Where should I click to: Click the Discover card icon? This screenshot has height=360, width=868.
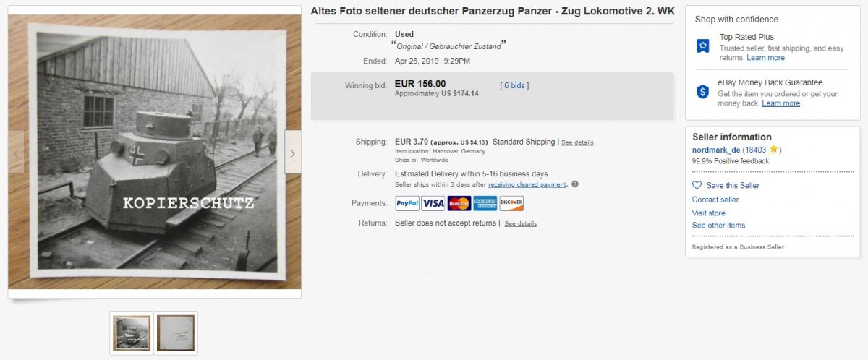pyautogui.click(x=511, y=203)
